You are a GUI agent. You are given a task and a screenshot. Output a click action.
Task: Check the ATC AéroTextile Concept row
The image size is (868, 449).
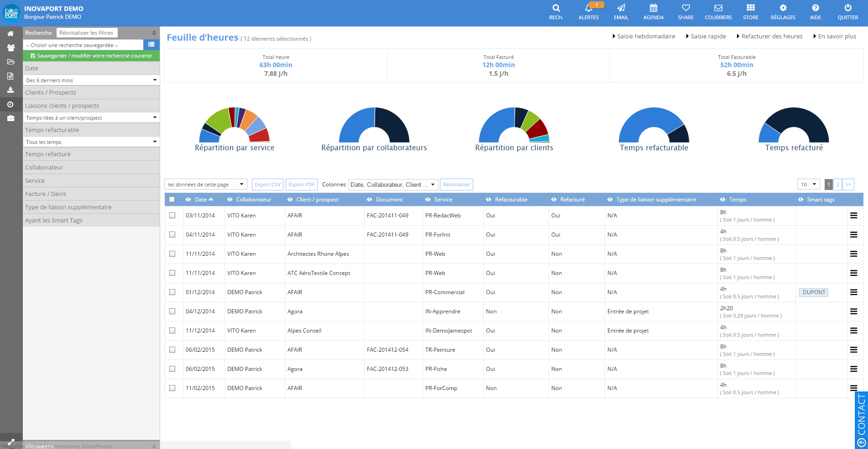click(172, 273)
